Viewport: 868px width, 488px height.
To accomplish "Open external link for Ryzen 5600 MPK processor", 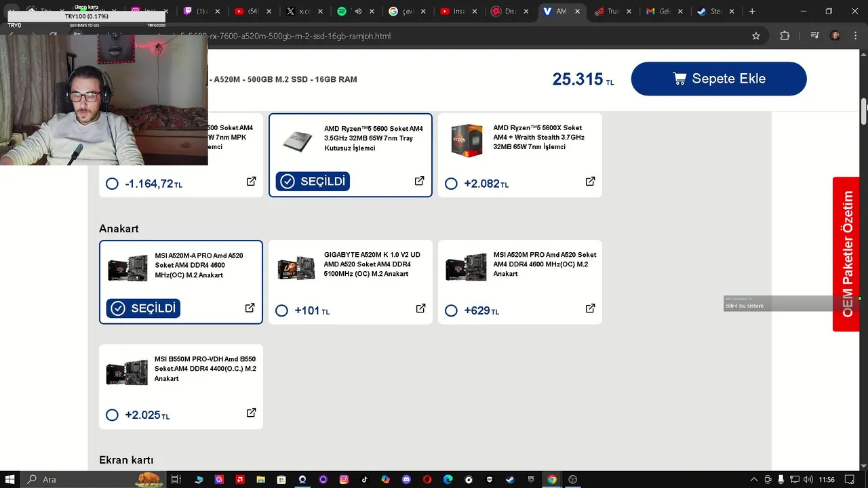I will 251,182.
